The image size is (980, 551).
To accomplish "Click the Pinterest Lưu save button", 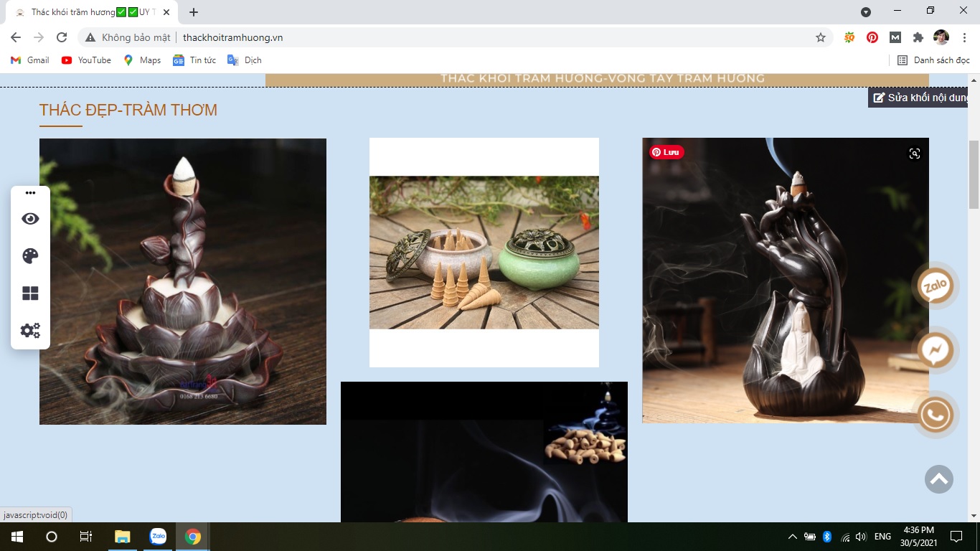I will click(666, 152).
